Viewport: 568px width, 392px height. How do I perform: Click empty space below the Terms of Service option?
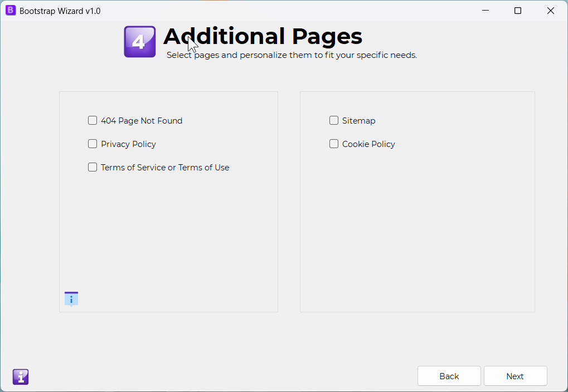168,234
